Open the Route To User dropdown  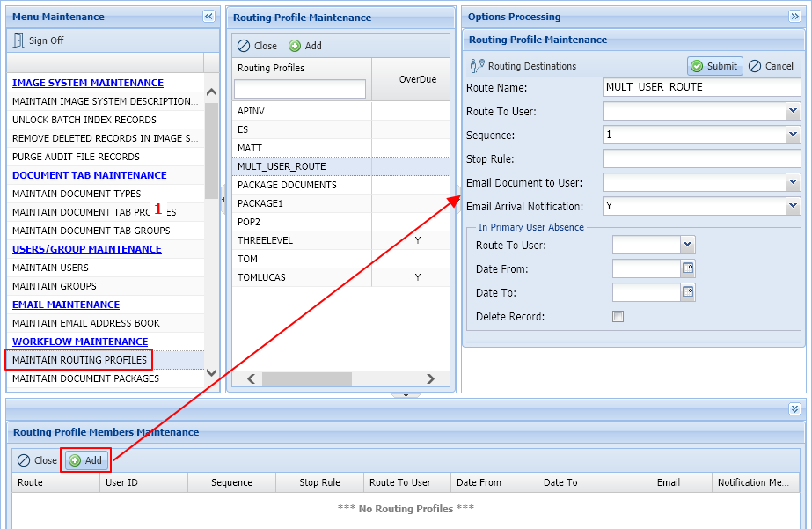point(793,110)
